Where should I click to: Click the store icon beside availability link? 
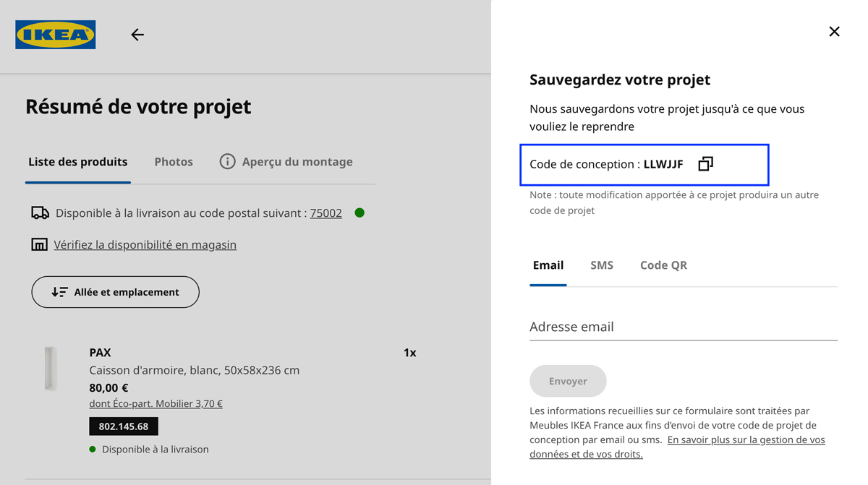[39, 244]
